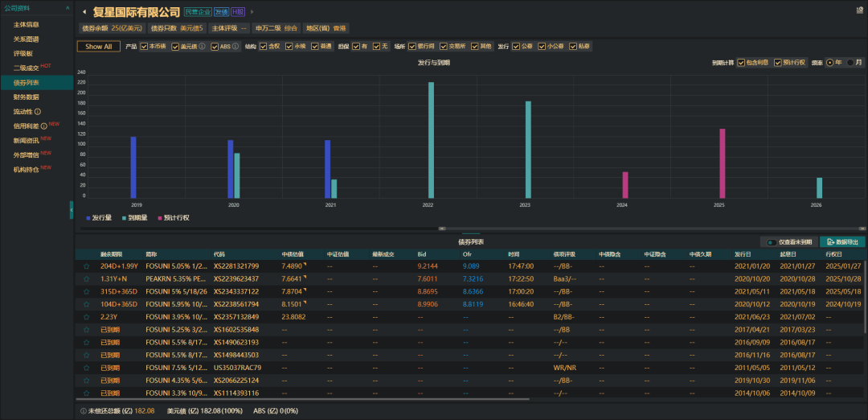Uncheck the 本币债 product checkbox
Image resolution: width=868 pixels, height=420 pixels.
pos(144,47)
